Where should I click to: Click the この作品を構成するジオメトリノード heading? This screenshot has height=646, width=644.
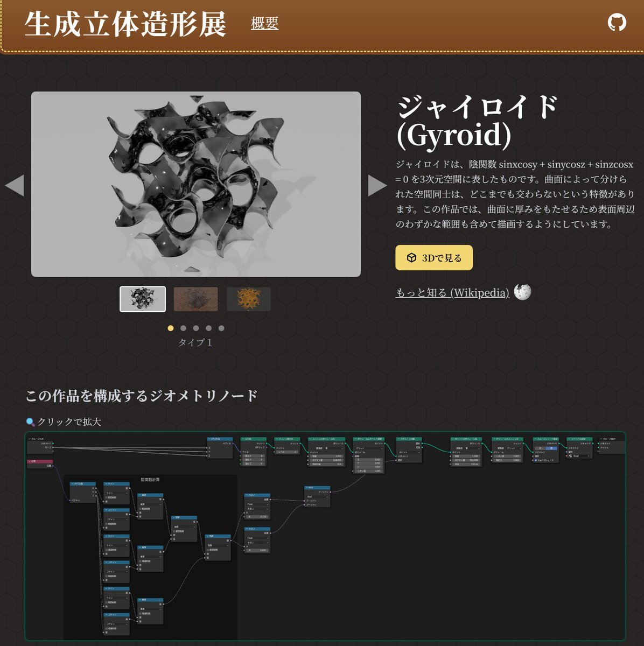click(x=142, y=396)
